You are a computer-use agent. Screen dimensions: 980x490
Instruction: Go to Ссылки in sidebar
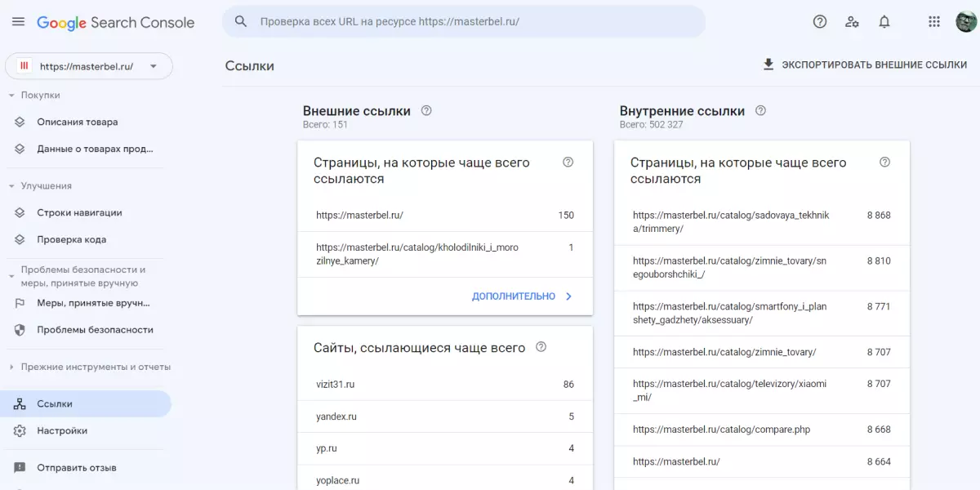(x=86, y=403)
